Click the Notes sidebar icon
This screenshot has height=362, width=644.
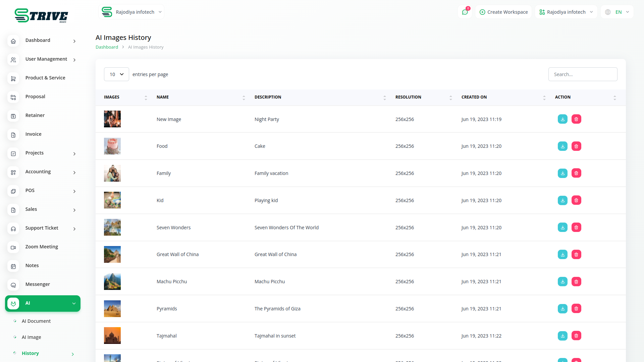tap(13, 266)
